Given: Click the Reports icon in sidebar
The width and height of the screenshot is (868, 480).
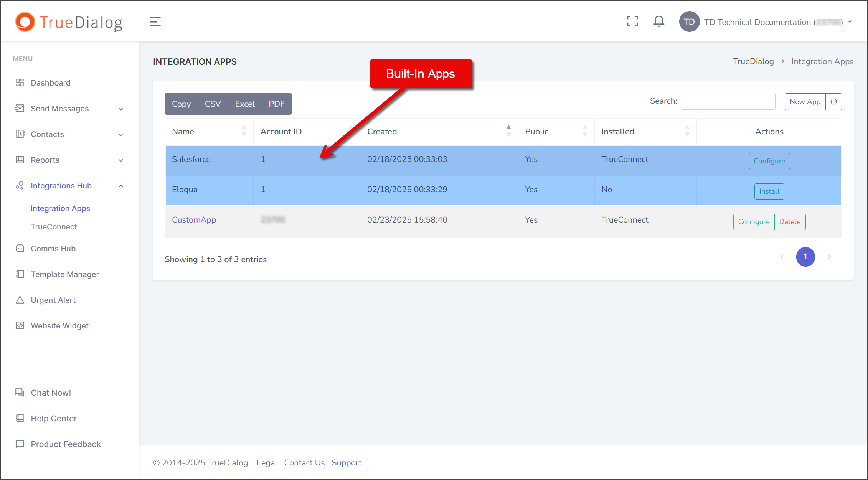Looking at the screenshot, I should 20,160.
